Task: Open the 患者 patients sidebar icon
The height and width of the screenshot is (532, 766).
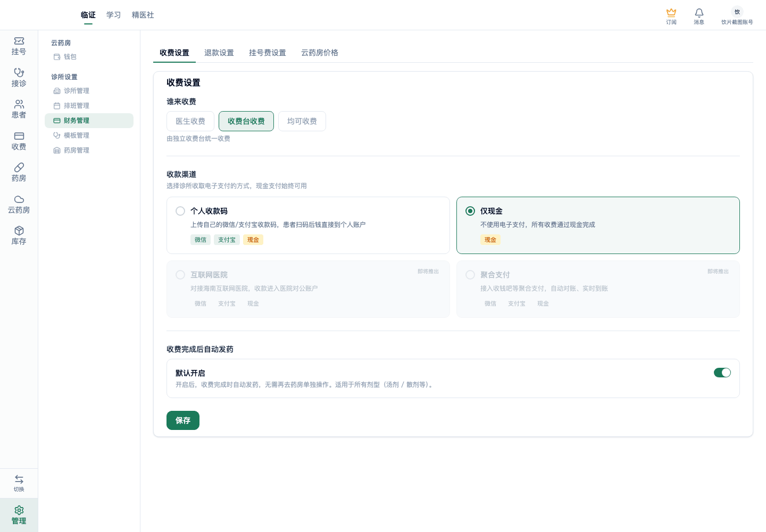Action: [19, 104]
